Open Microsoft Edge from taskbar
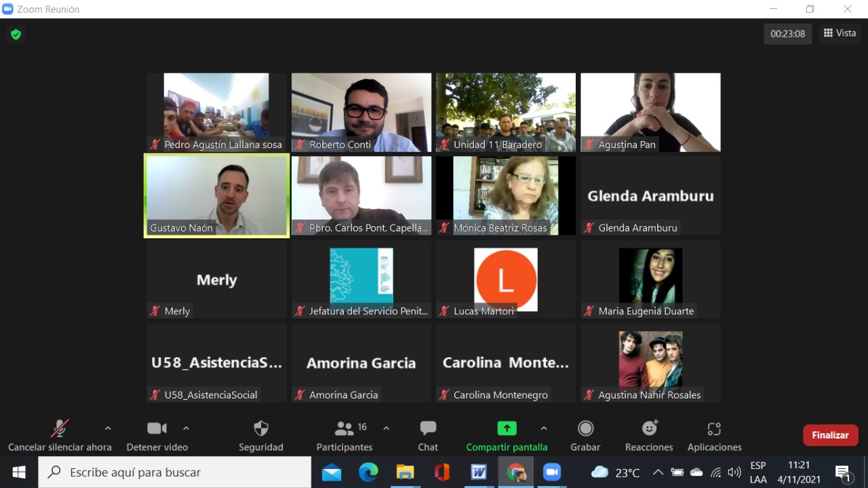This screenshot has height=488, width=868. tap(368, 472)
